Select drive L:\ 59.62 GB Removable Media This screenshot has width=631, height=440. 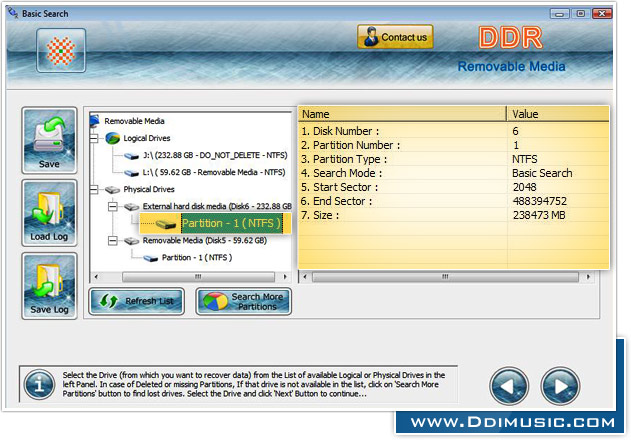point(214,172)
